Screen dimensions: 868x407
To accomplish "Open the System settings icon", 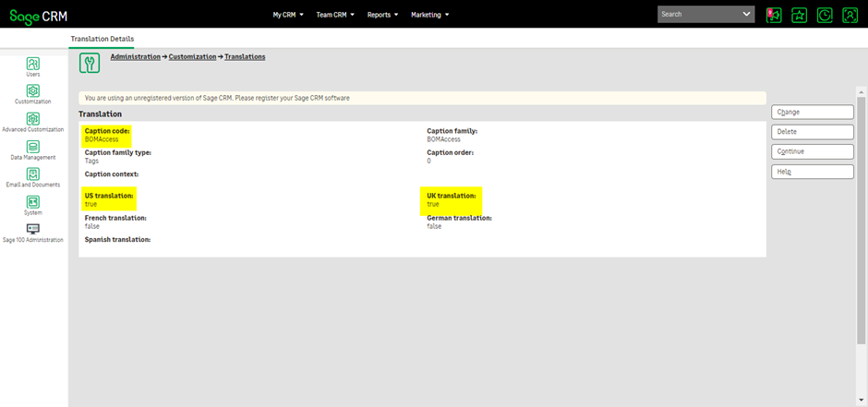I will [33, 202].
